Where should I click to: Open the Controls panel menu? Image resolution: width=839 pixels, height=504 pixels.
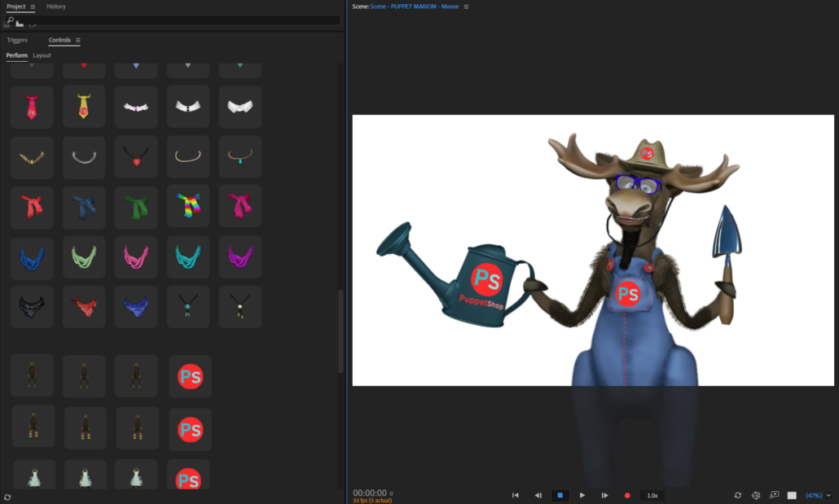tap(78, 40)
